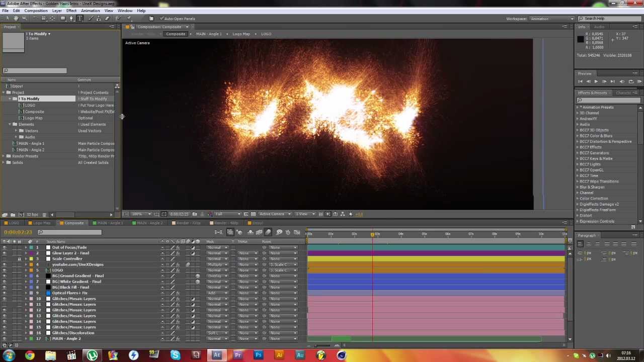This screenshot has height=362, width=644.
Task: Expand the Render Presets folder in Project
Action: [3, 156]
